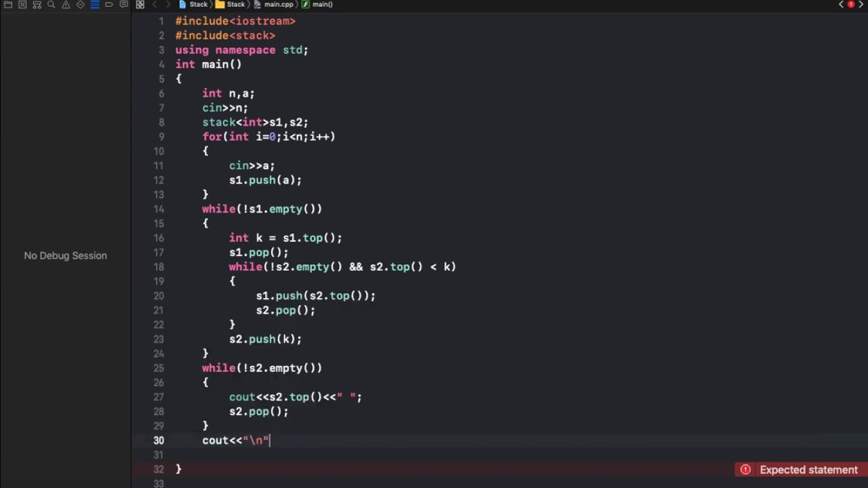Click on cout<<"\n" line
868x488 pixels.
tap(236, 441)
